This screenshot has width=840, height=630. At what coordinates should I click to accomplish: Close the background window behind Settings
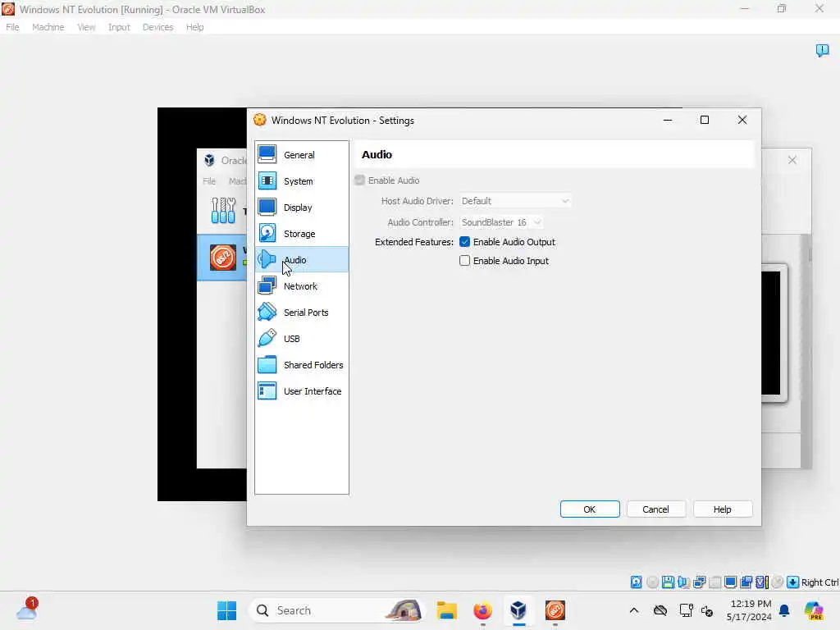pyautogui.click(x=792, y=160)
